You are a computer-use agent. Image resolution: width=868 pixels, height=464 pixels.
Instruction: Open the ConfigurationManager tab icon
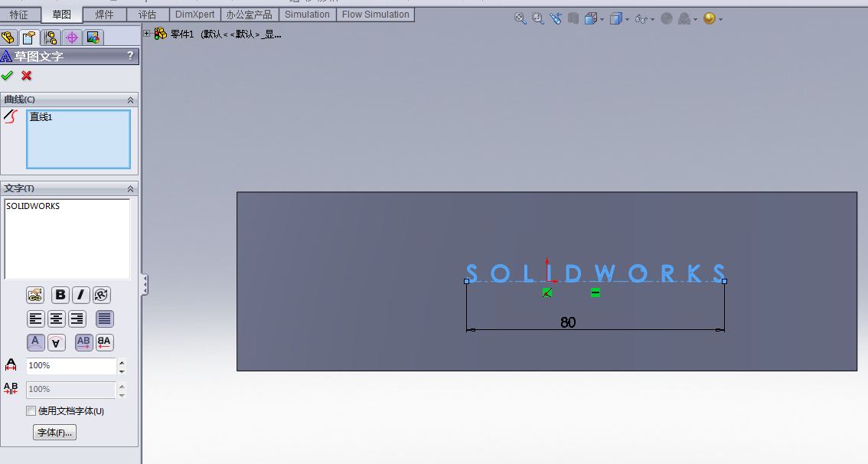click(51, 37)
